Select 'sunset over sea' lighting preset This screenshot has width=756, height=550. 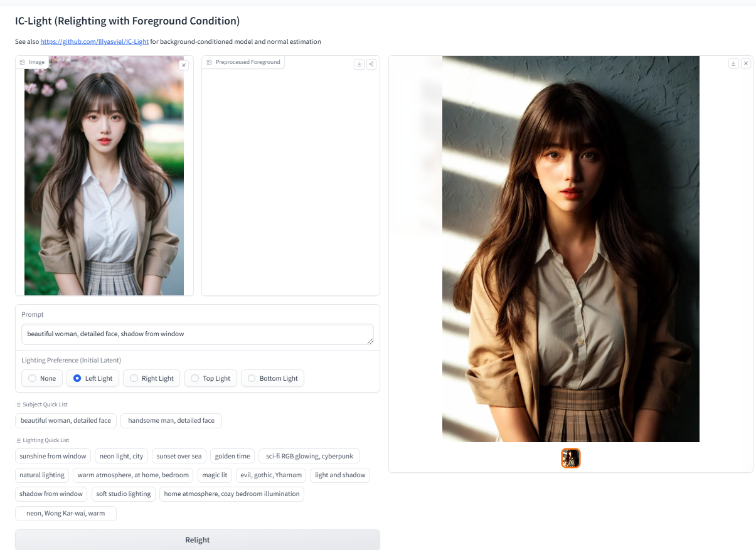[x=179, y=456]
